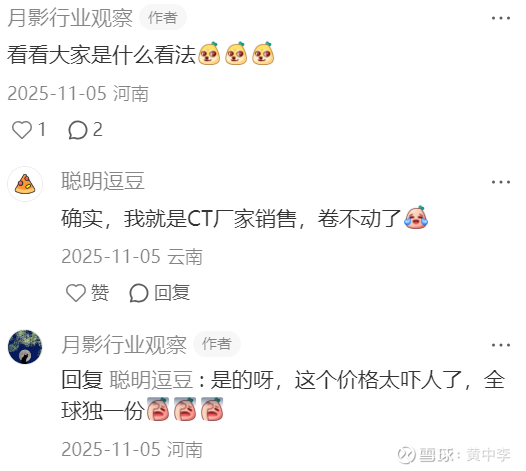Open more options for top post
This screenshot has height=471, width=526.
[x=501, y=18]
